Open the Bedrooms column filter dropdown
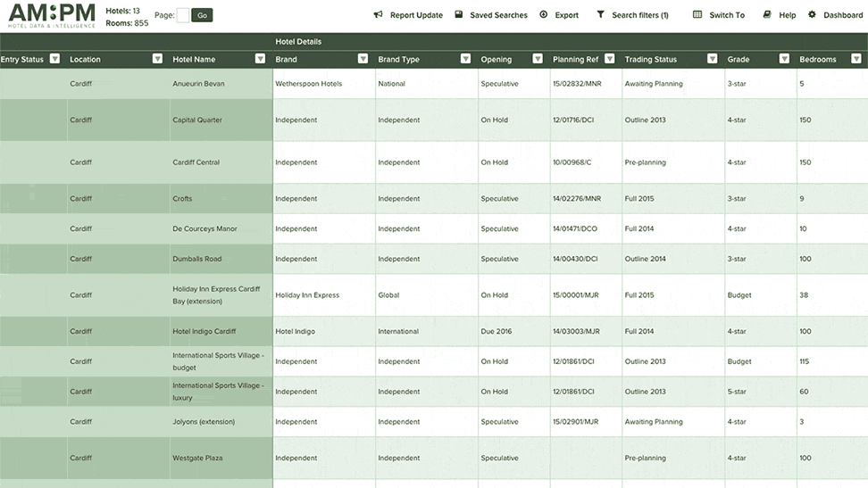868x488 pixels. click(x=856, y=59)
